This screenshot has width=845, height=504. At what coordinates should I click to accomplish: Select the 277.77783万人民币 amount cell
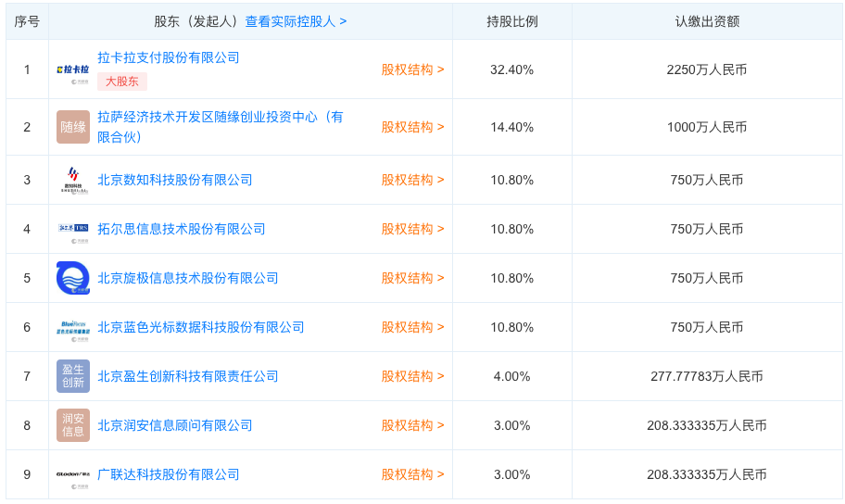coord(707,376)
